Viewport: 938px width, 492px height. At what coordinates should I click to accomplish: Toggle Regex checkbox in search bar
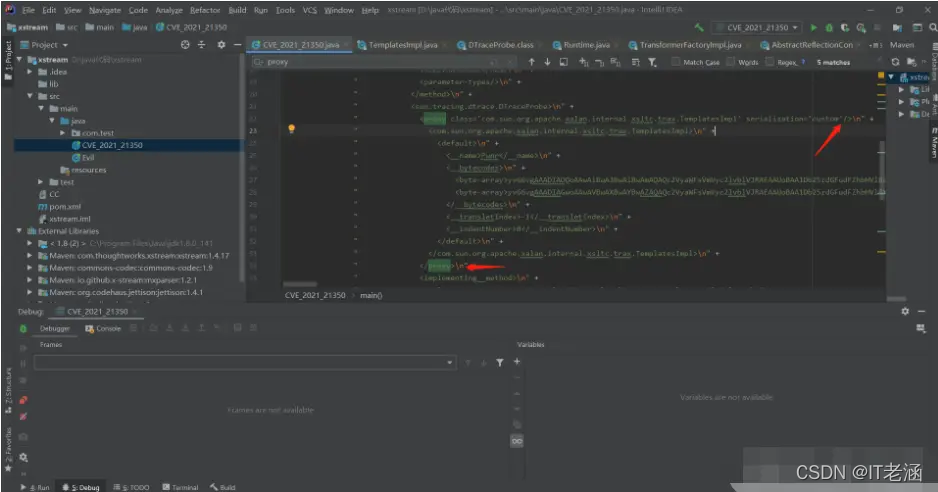(770, 62)
